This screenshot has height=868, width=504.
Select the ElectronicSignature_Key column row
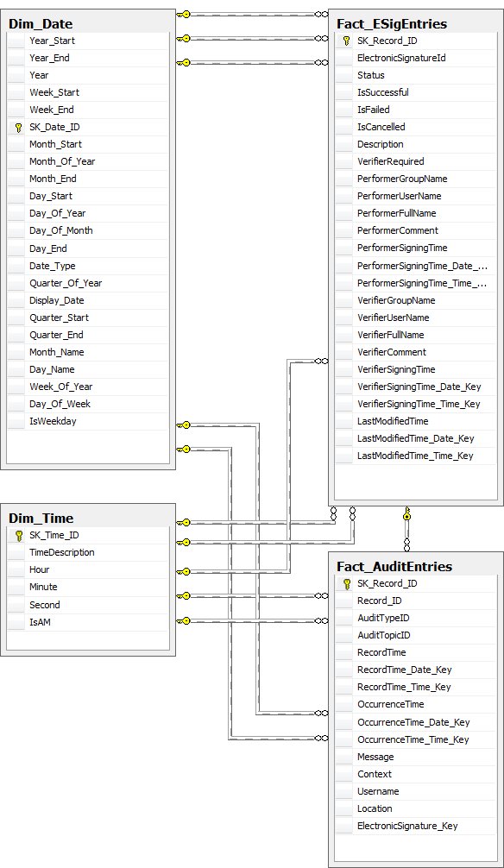415,826
